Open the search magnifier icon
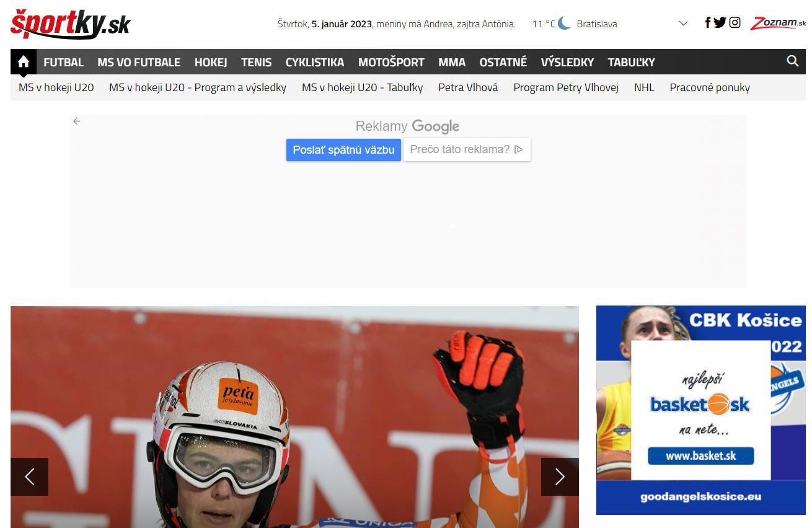The width and height of the screenshot is (812, 528). pos(792,61)
